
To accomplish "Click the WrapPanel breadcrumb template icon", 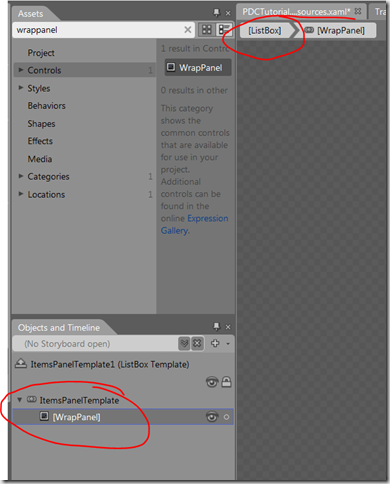I will point(309,30).
